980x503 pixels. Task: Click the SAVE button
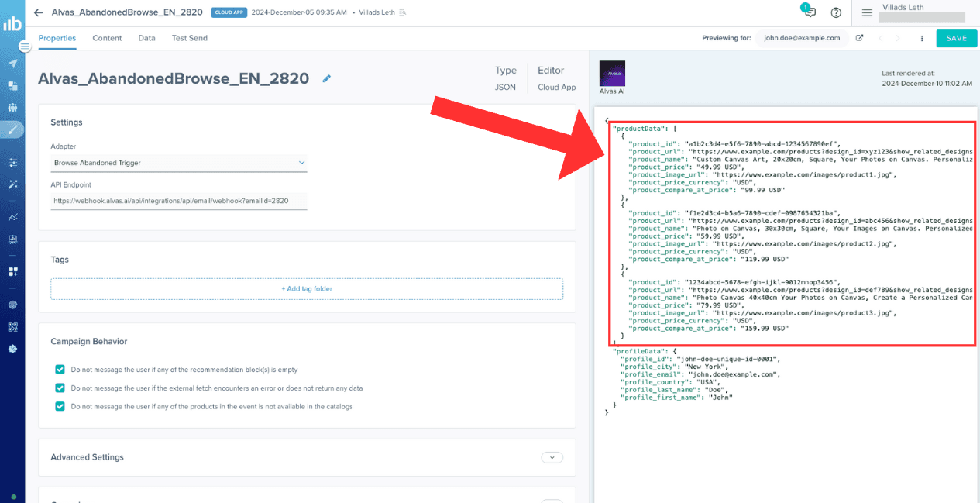(956, 38)
